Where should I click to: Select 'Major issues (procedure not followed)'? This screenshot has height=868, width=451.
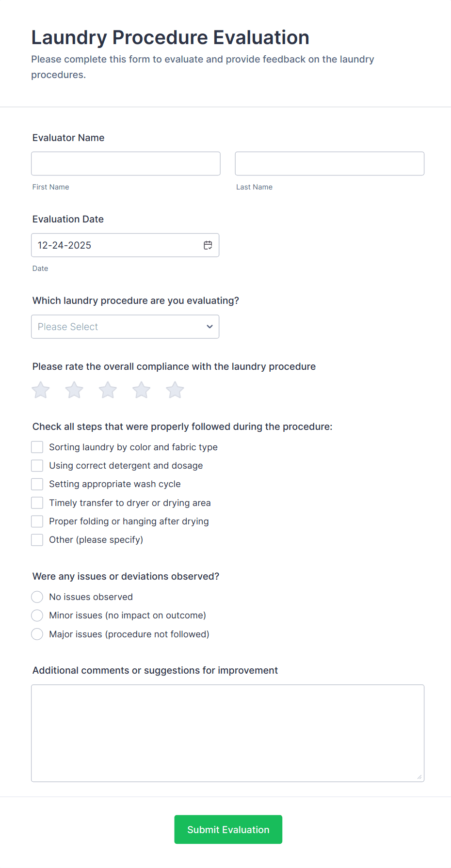(x=37, y=634)
